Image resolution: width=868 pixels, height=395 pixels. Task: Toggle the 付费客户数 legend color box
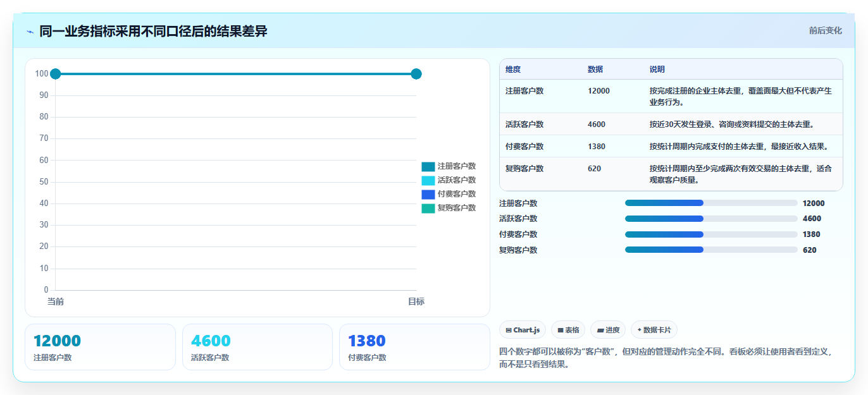click(x=428, y=194)
